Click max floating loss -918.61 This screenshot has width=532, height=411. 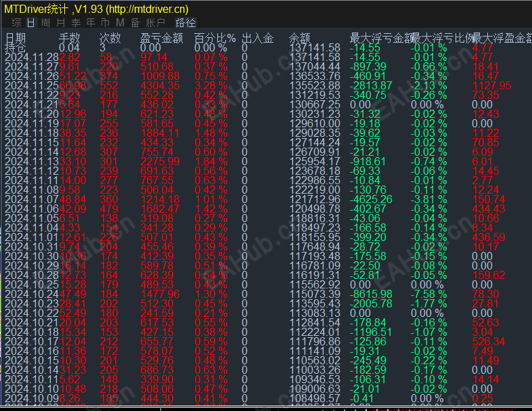(x=368, y=162)
